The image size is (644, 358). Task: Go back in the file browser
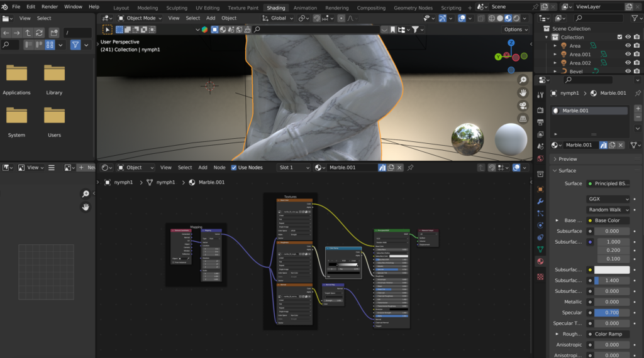coord(6,33)
